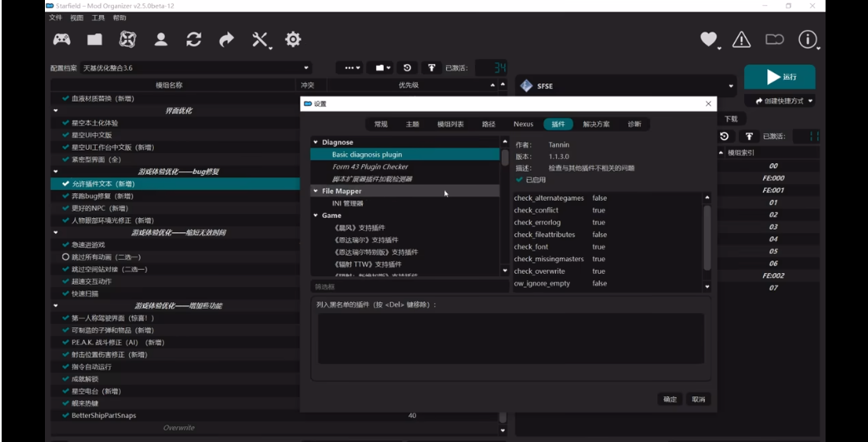This screenshot has height=442, width=868.
Task: Uncheck the 更好的NPC（新增） mod
Action: coord(66,208)
